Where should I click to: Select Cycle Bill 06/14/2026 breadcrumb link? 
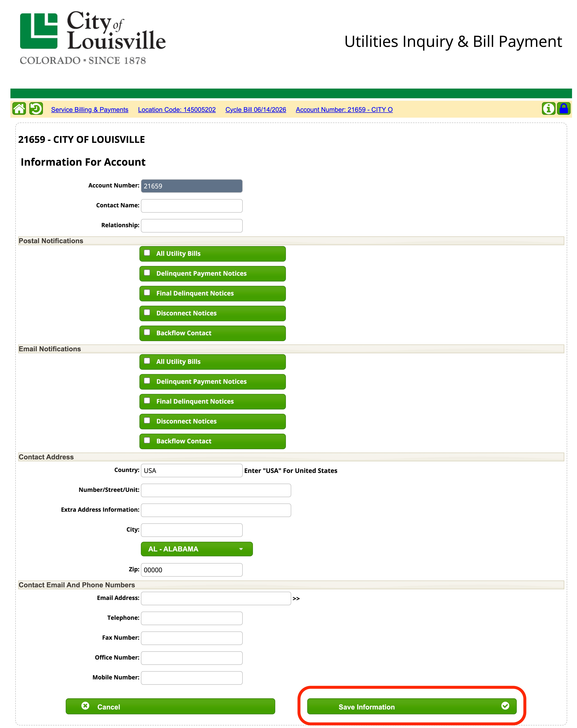256,110
